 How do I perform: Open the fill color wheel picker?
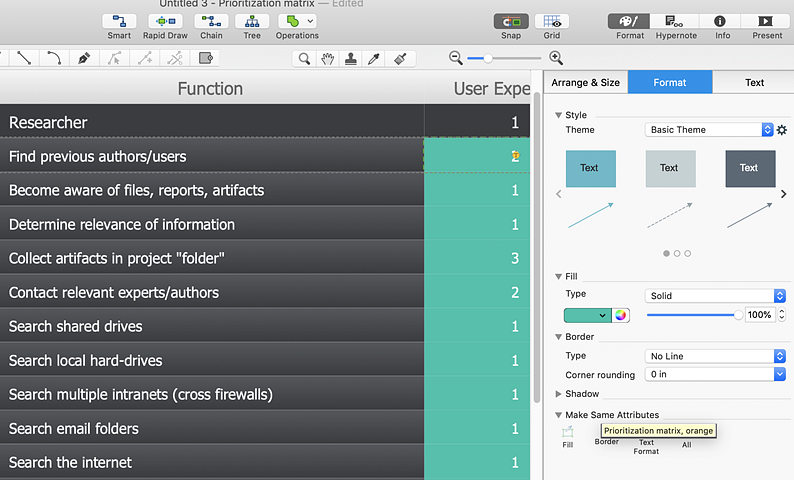pyautogui.click(x=622, y=315)
